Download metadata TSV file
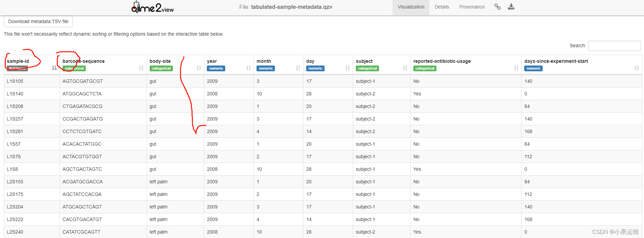Image resolution: width=644 pixels, height=238 pixels. [38, 21]
